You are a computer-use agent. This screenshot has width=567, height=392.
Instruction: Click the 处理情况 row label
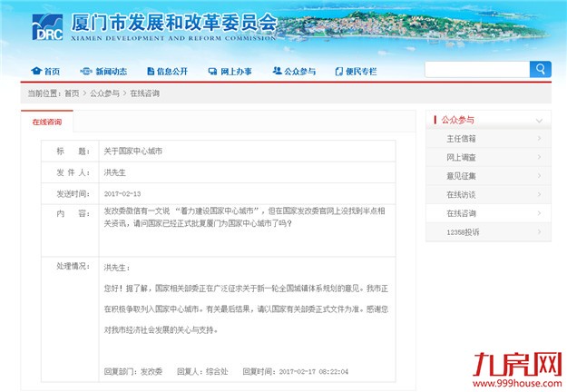(x=73, y=266)
